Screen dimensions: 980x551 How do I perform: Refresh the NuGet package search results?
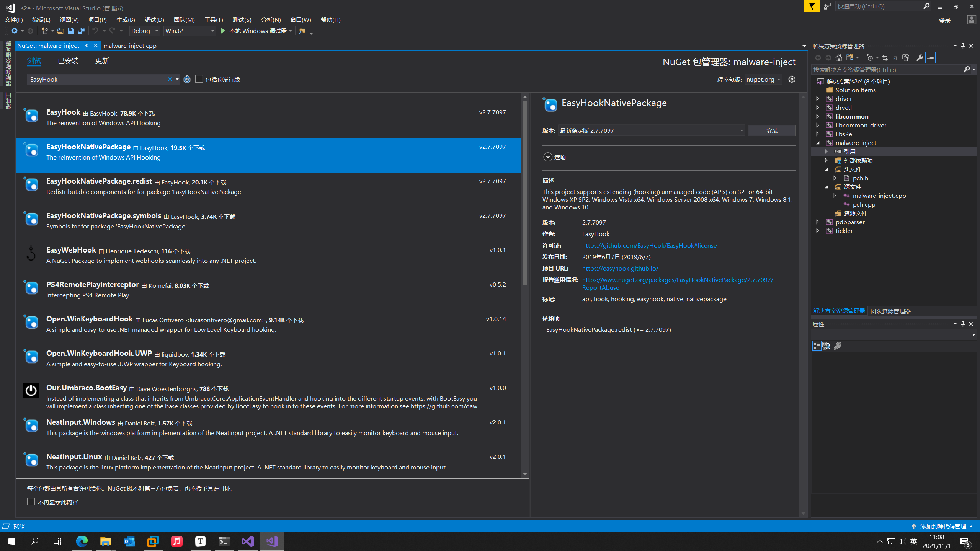point(187,79)
